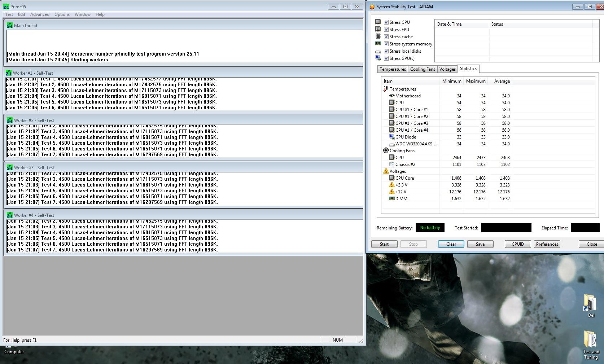The image size is (604, 364).
Task: Click the AIDA64 flame title icon
Action: (x=372, y=6)
